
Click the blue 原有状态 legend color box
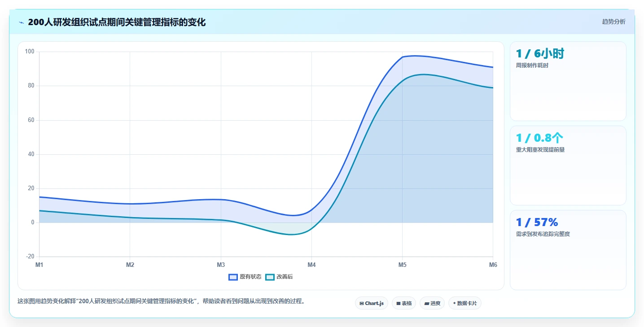click(x=233, y=277)
